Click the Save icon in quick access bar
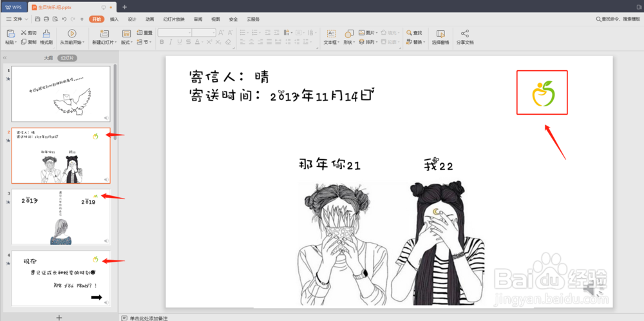This screenshot has width=644, height=321. [38, 19]
